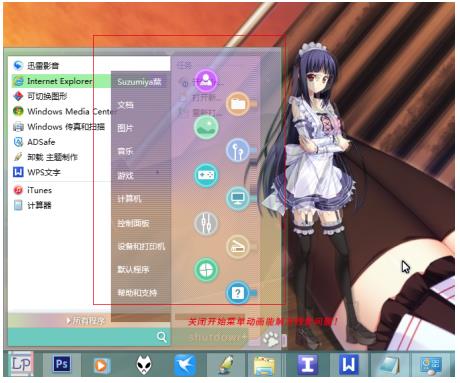Open 计算机 computer link
This screenshot has width=460, height=383.
point(129,199)
